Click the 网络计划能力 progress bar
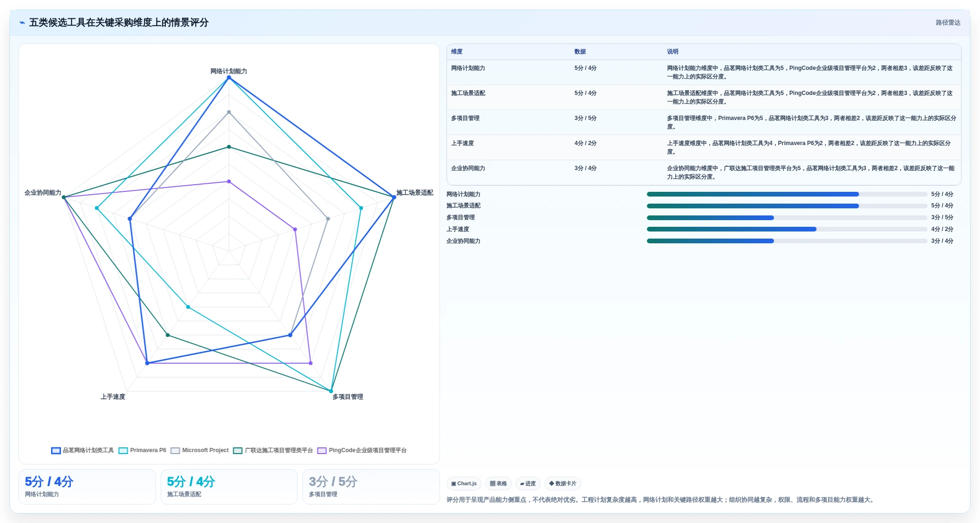Viewport: 980px width, 523px height. pos(787,194)
